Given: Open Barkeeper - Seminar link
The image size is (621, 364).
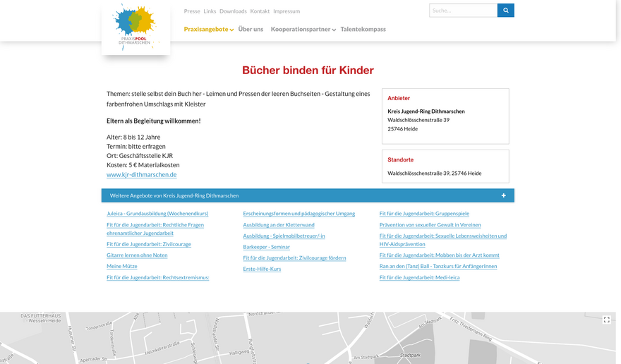Looking at the screenshot, I should 266,247.
